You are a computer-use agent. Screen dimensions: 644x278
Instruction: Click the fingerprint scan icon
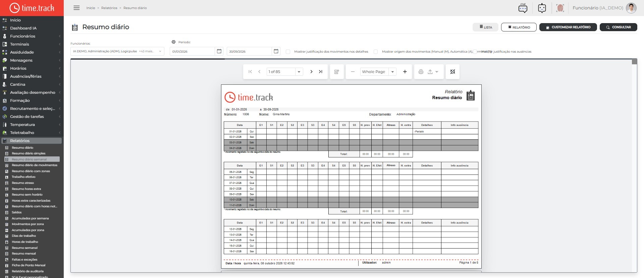(560, 8)
